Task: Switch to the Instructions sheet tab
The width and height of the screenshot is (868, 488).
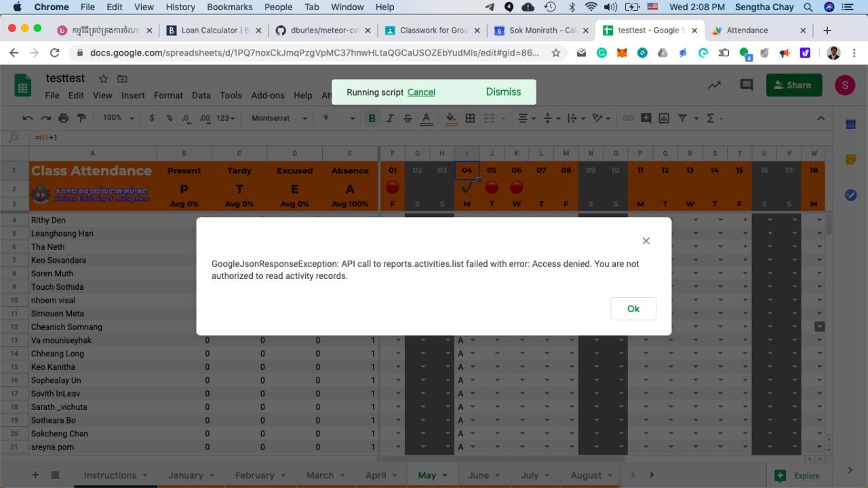Action: click(x=110, y=475)
